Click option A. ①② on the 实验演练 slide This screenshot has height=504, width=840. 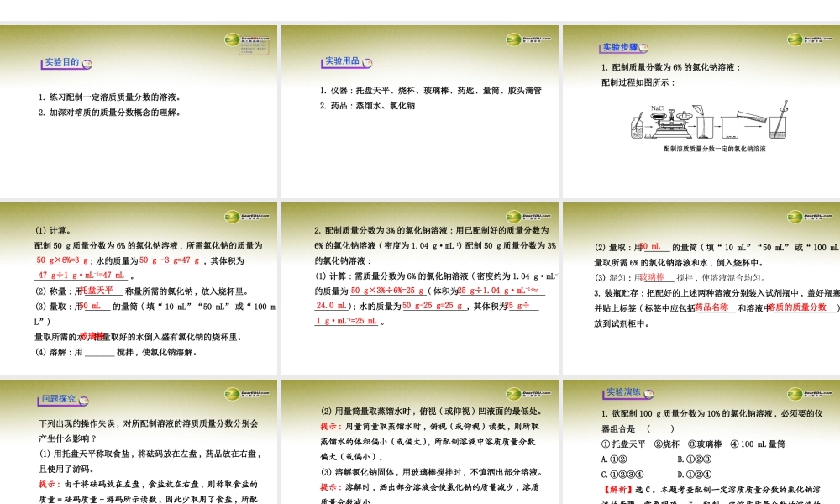[x=614, y=459]
